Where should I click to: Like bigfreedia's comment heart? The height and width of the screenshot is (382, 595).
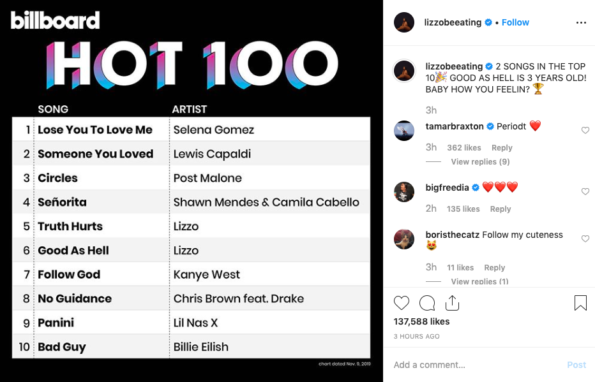point(585,192)
